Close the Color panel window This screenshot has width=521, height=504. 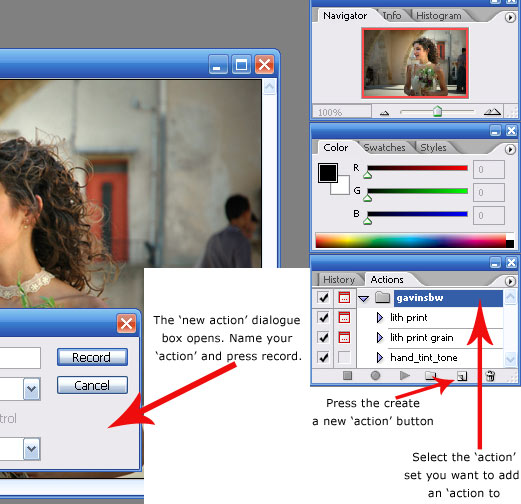[x=511, y=131]
